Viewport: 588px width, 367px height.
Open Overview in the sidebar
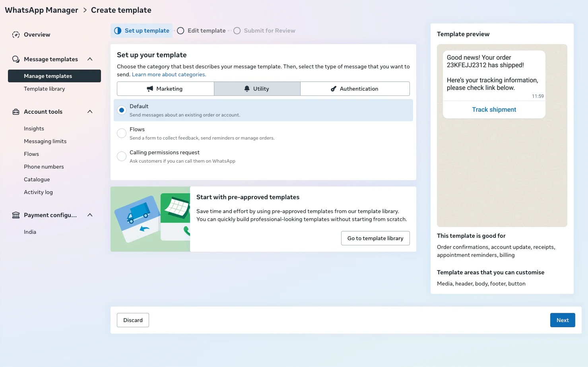[x=37, y=35]
